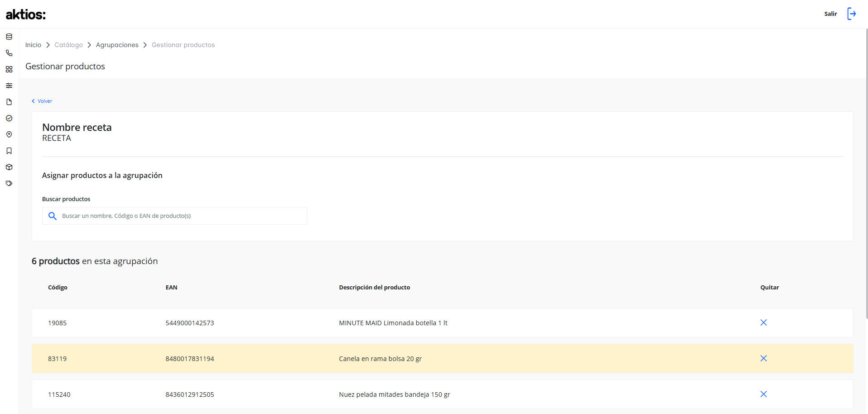Image resolution: width=868 pixels, height=414 pixels.
Task: Go back with the Volver link
Action: pos(42,101)
